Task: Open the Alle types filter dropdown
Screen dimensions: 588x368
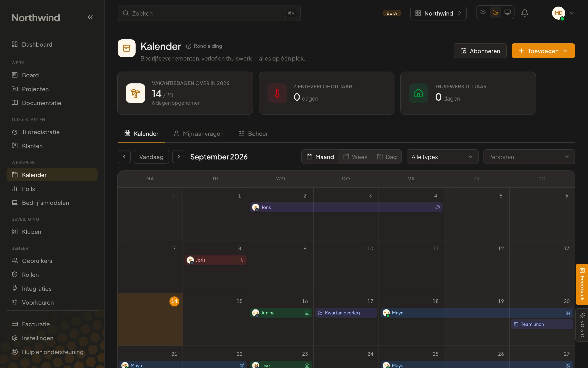Action: pos(442,157)
